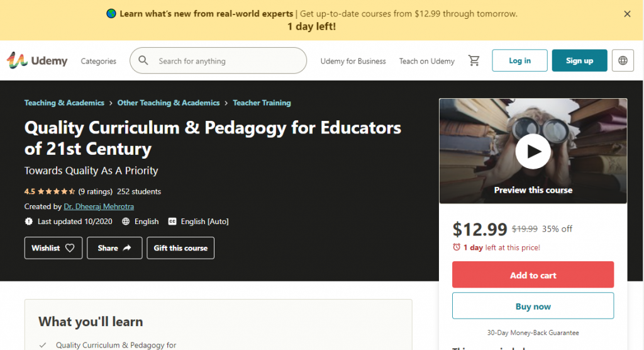The image size is (644, 350).
Task: Click the Buy now button
Action: coord(533,307)
